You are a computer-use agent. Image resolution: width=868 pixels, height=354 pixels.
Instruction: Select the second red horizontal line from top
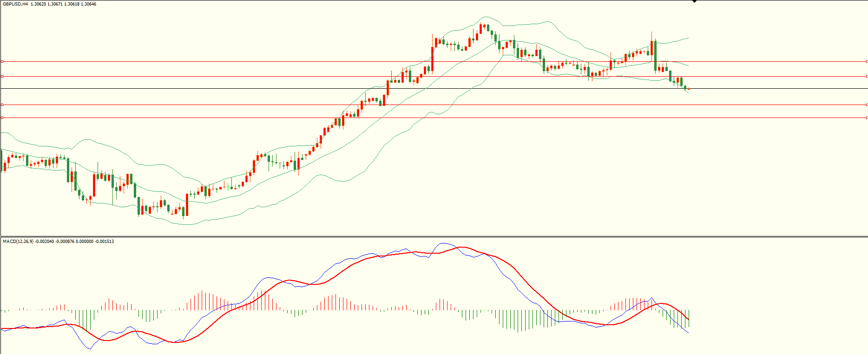click(x=434, y=76)
